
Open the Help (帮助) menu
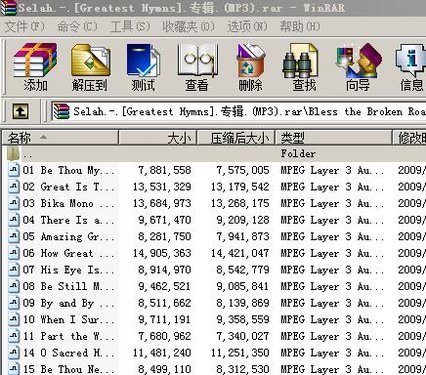300,27
